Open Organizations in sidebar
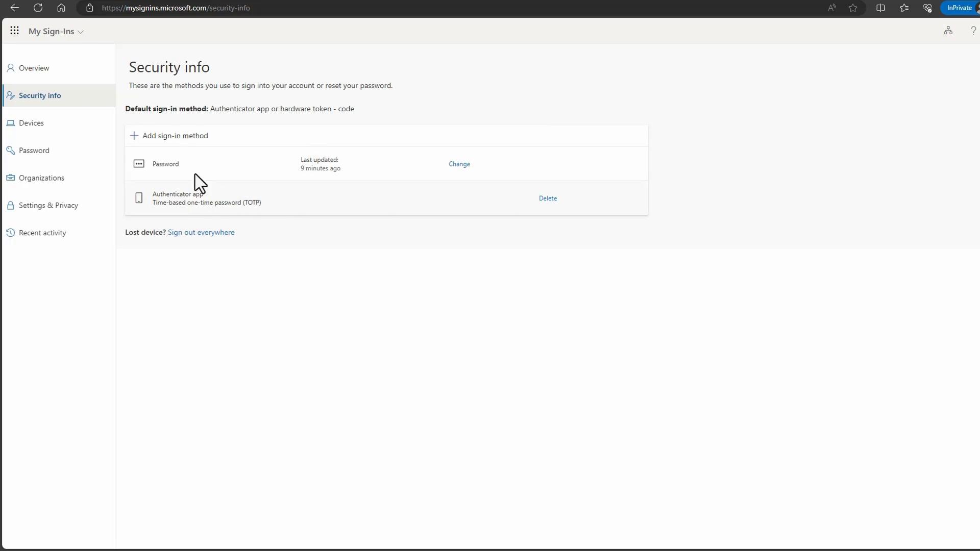 pyautogui.click(x=59, y=178)
